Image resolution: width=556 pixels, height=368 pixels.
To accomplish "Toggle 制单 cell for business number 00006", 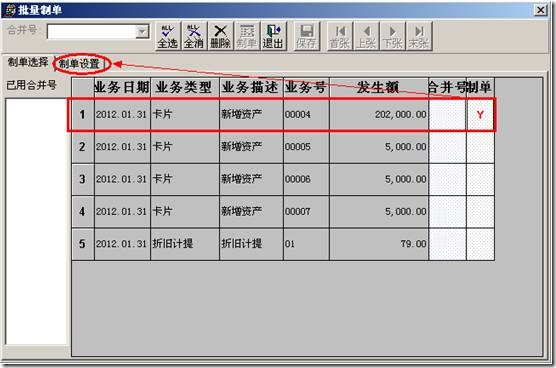I will (x=480, y=179).
